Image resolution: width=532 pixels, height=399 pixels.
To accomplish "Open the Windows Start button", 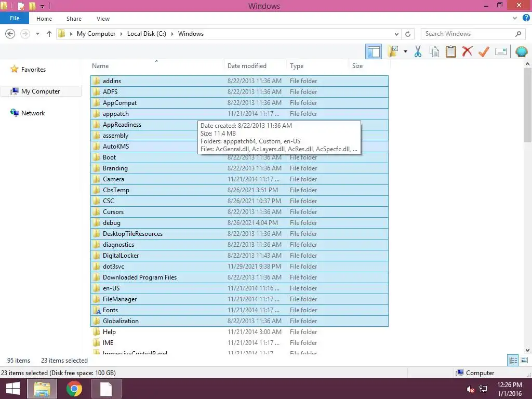I will click(13, 389).
